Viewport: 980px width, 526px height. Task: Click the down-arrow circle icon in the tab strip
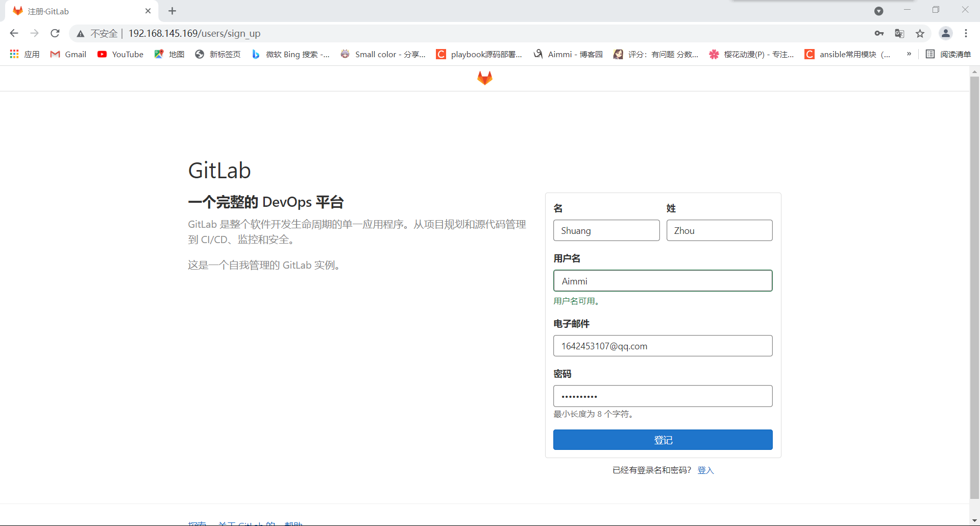tap(878, 11)
